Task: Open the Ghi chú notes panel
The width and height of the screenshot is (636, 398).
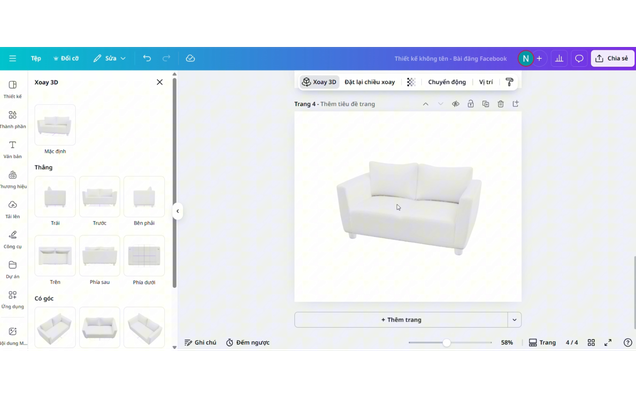Action: 200,342
